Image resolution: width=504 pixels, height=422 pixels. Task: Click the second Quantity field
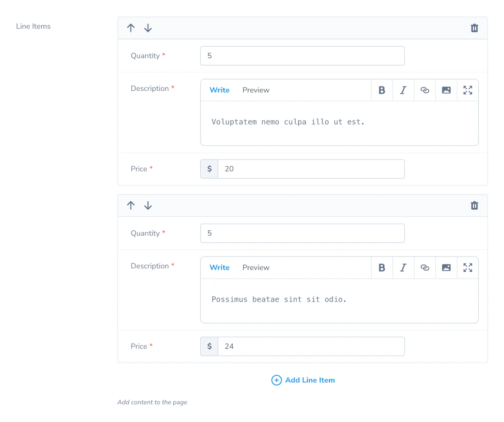pos(302,233)
